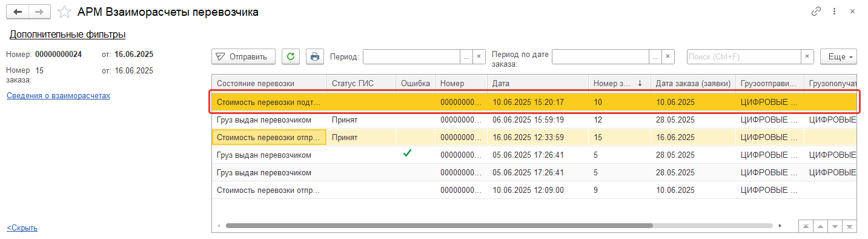Sort by Дата column header
Viewport: 868px width, 239px height.
(x=538, y=83)
